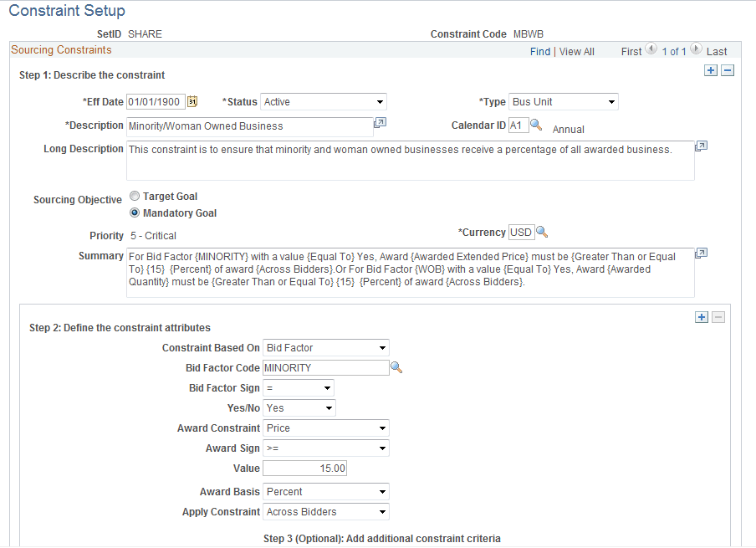Viewport: 756px width, 548px height.
Task: Delete the current Sourcing Constraints row
Action: pos(726,70)
